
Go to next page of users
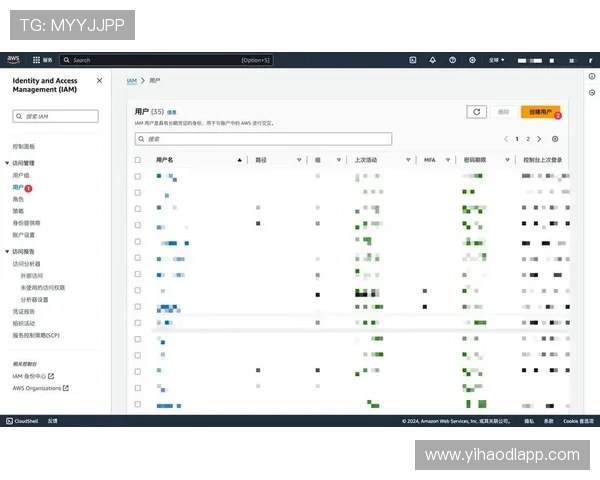[x=539, y=139]
